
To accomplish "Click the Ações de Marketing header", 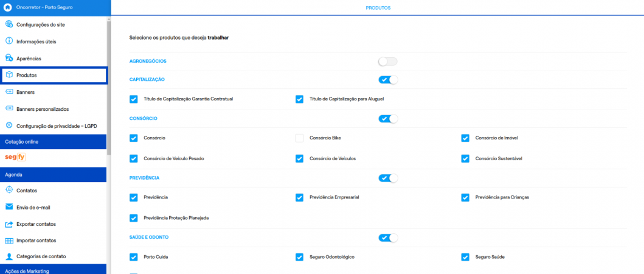I will click(54, 270).
